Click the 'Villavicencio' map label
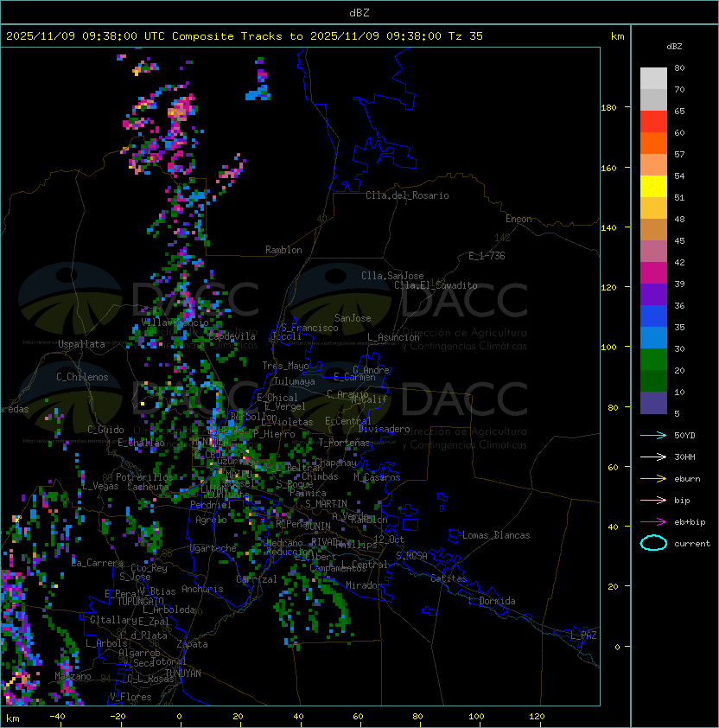 click(x=175, y=322)
